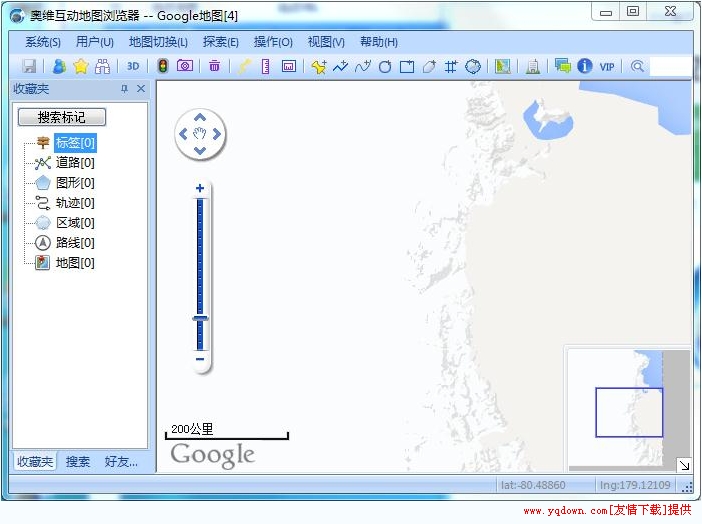The image size is (702, 524).
Task: Select the purple ruler measure tool
Action: (x=265, y=66)
